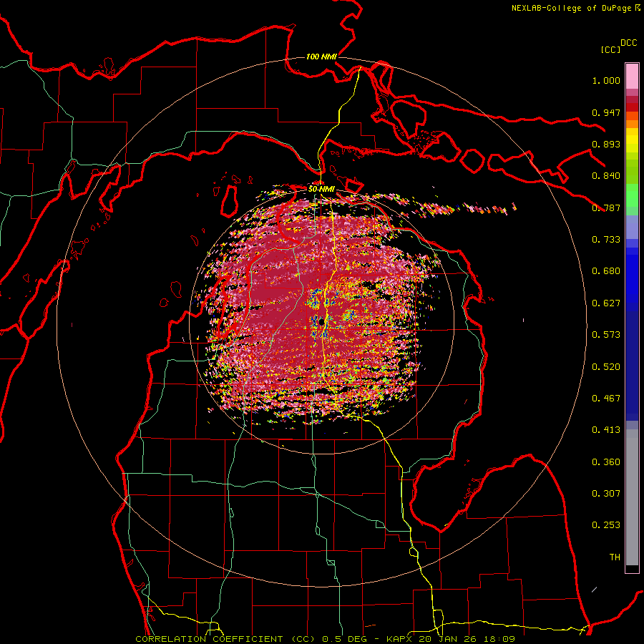Viewport: 644px width, 644px height.
Task: Click the 0.627 legend value
Action: point(606,303)
